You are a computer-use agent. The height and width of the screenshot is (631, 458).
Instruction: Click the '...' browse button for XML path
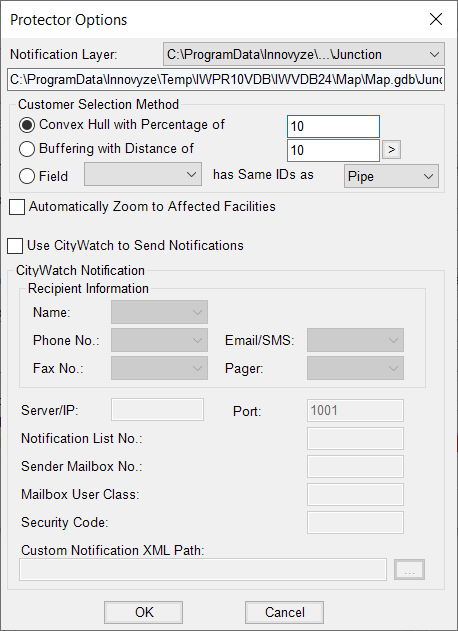tap(409, 569)
